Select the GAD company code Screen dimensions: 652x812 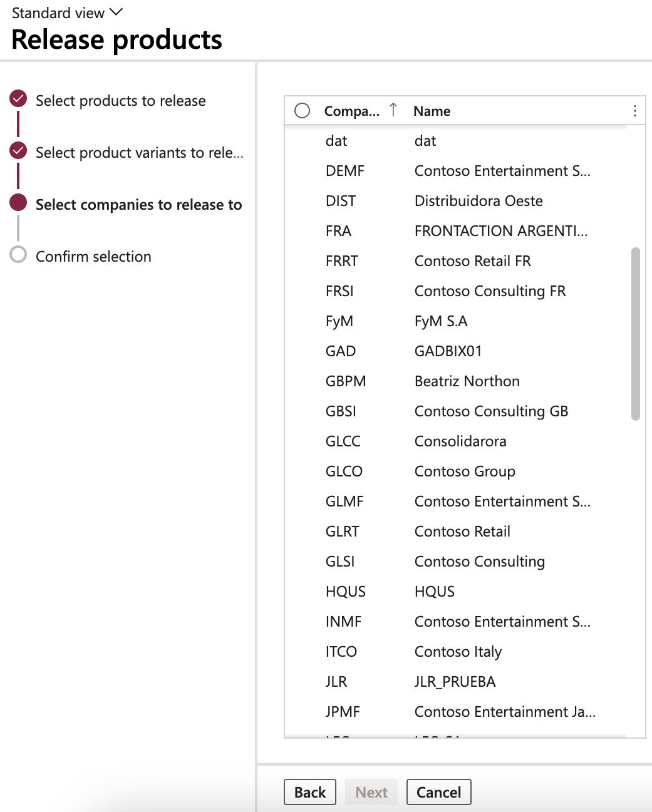340,351
